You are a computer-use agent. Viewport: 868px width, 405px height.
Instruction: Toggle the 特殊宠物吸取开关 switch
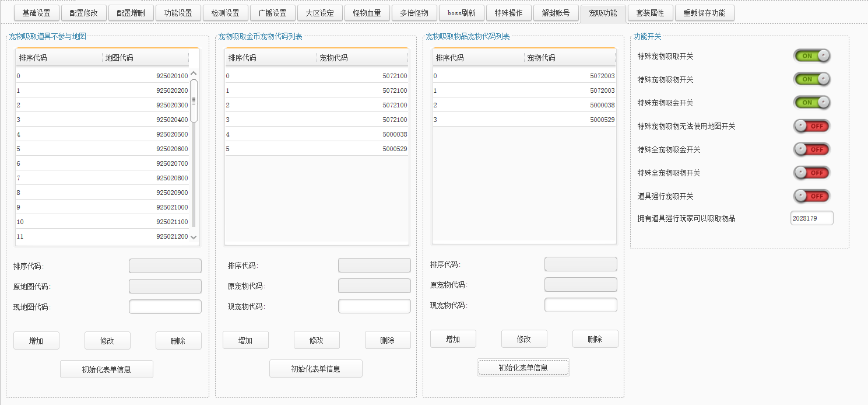coord(811,56)
